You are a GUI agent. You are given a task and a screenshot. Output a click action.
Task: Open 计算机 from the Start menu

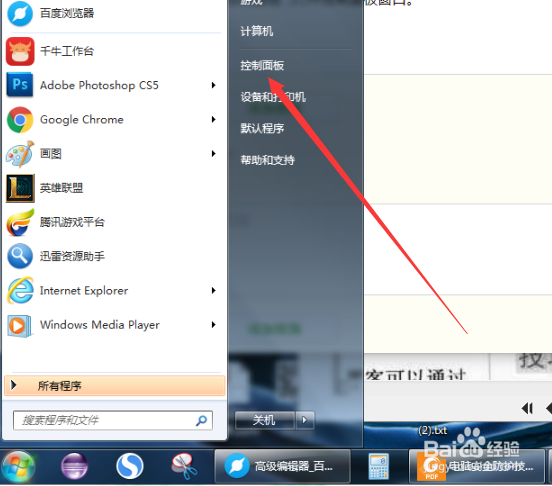pyautogui.click(x=257, y=31)
